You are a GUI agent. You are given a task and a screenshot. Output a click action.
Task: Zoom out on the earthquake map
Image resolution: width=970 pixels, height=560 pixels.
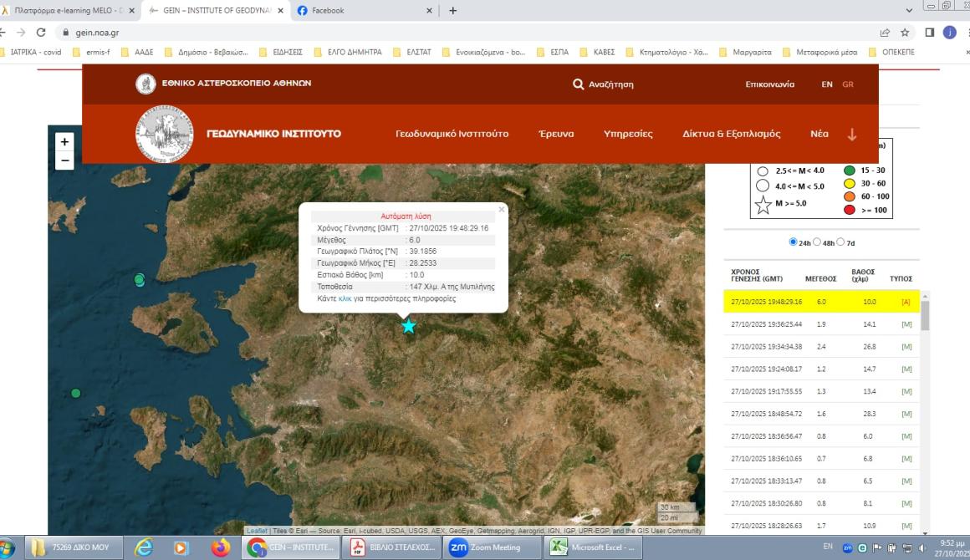point(64,161)
